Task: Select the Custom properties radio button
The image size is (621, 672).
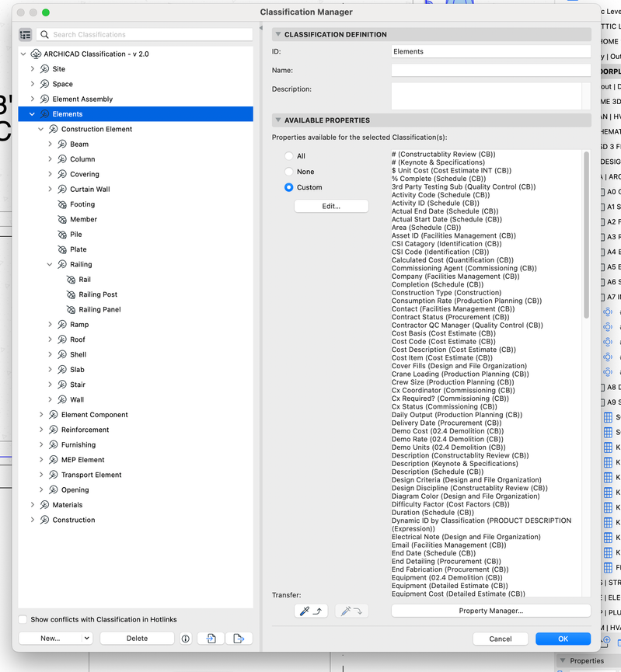Action: 289,187
